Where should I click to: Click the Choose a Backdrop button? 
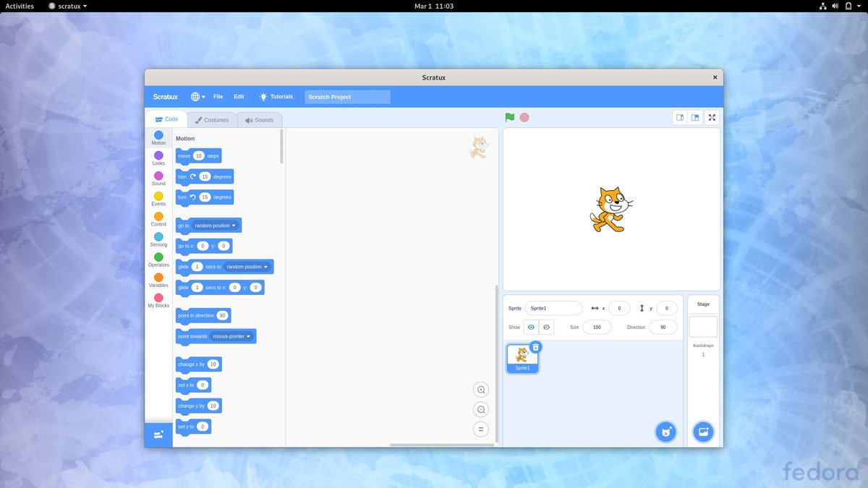tap(703, 432)
